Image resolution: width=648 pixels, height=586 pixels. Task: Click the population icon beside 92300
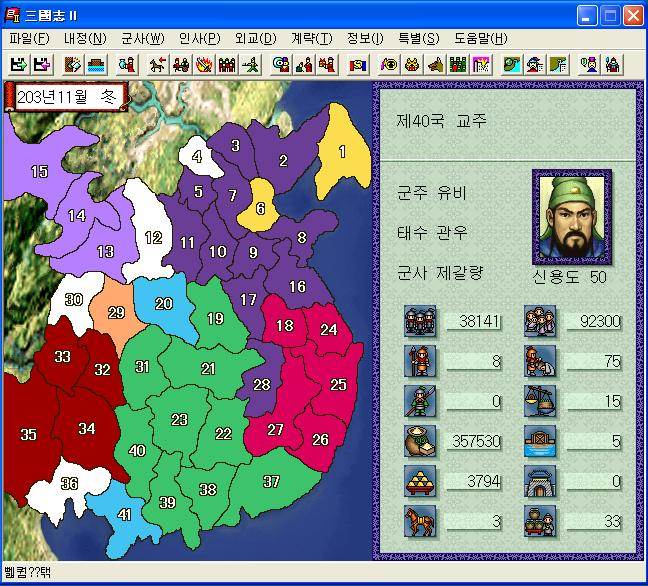(x=540, y=321)
